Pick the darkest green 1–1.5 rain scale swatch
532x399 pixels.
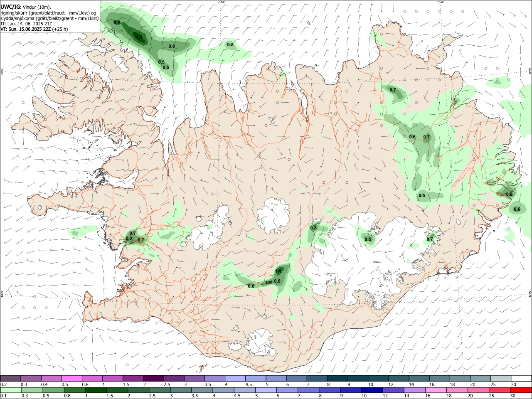point(96,390)
